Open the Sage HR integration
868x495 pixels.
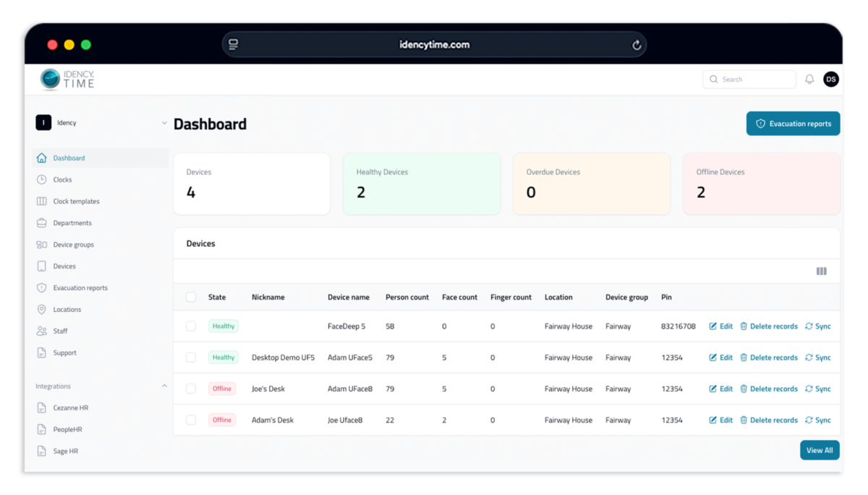click(65, 451)
